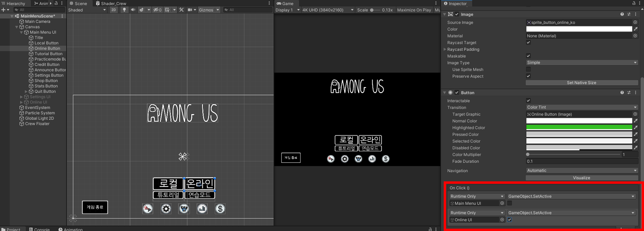Pick Material with object selector circle

(635, 36)
